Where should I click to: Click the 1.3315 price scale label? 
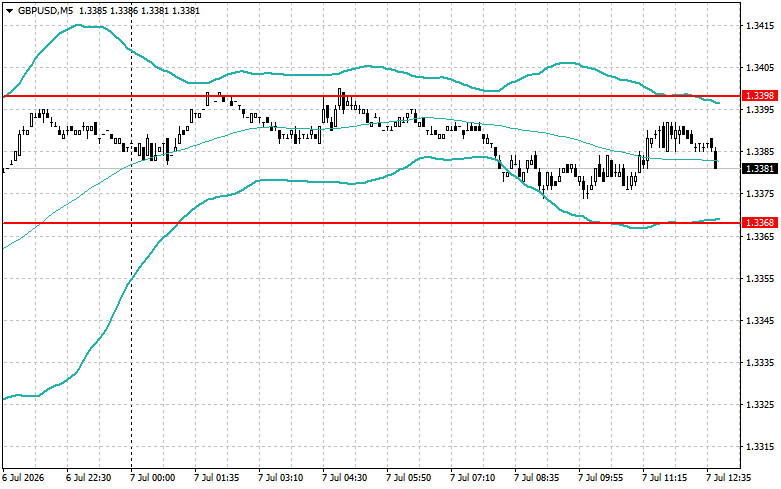click(760, 447)
